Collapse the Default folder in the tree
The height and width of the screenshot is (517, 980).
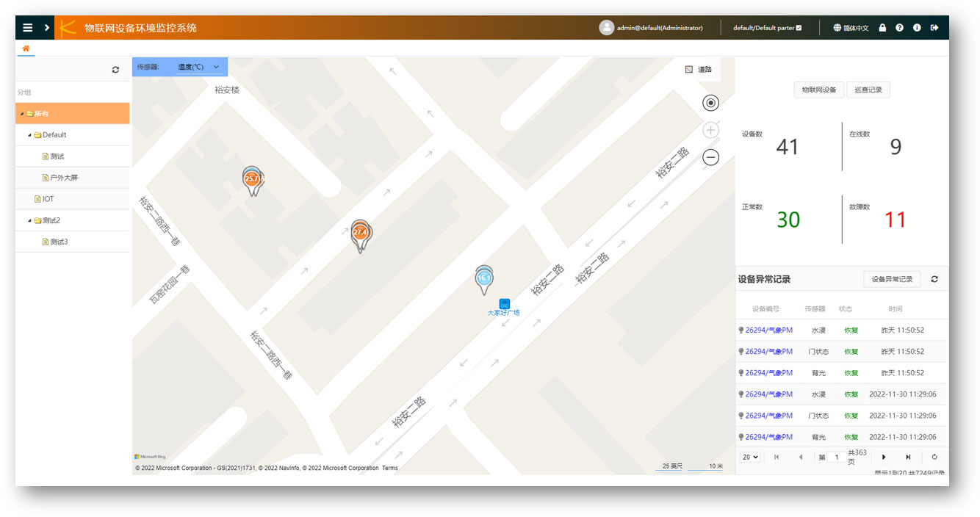[30, 135]
